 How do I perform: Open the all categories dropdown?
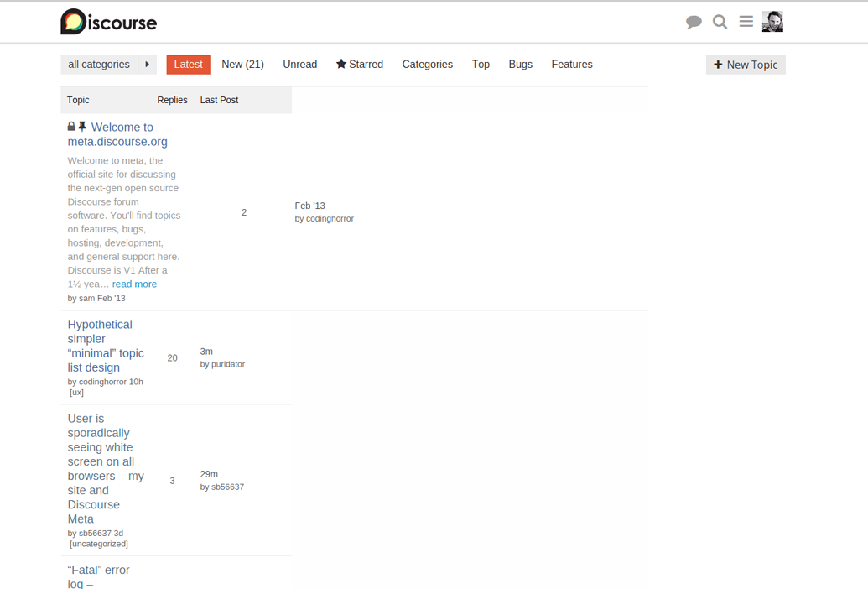(x=99, y=65)
